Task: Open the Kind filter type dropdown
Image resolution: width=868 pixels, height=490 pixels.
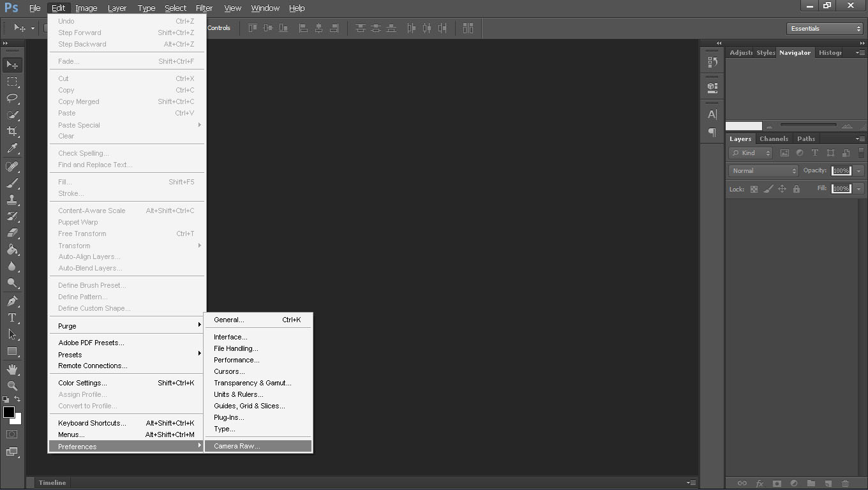Action: (751, 153)
